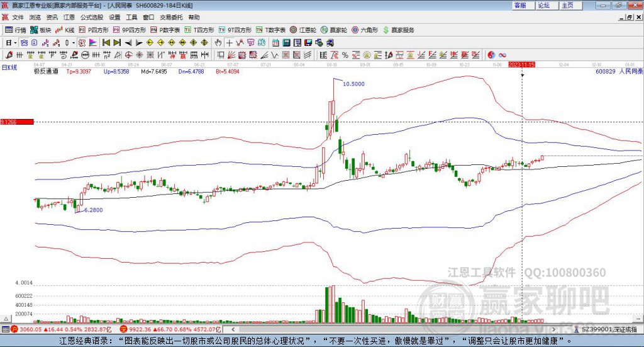Click the infinity symbol toolbar icon
644x347 pixels.
point(502,55)
